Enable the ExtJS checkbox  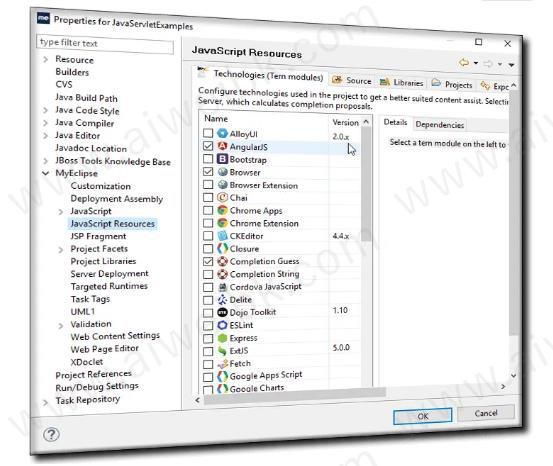(208, 351)
